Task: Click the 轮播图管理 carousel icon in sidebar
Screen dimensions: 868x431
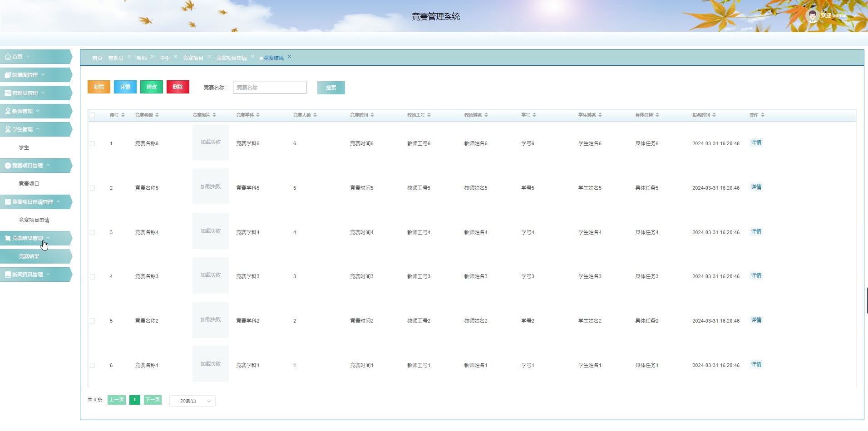Action: pyautogui.click(x=8, y=75)
